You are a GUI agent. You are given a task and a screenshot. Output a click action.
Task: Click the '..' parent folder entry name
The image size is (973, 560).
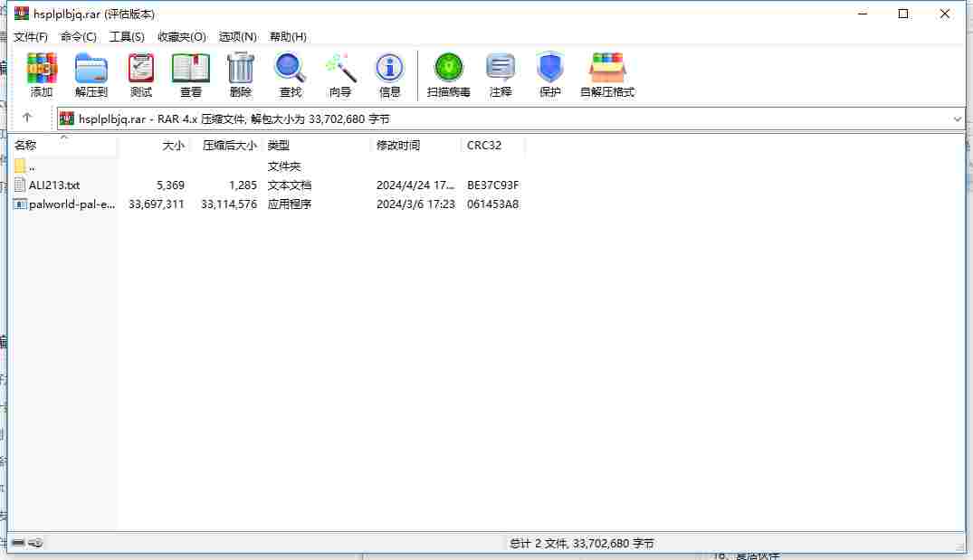coord(32,166)
